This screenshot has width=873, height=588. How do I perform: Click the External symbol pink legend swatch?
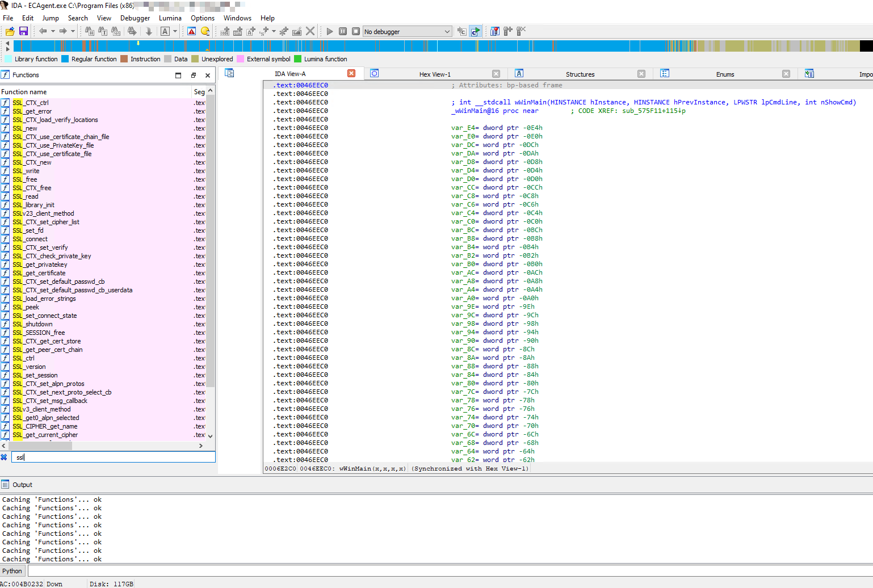240,59
